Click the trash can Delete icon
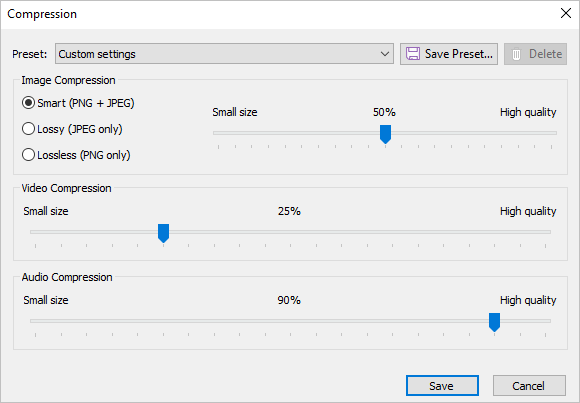Image resolution: width=580 pixels, height=403 pixels. pyautogui.click(x=516, y=54)
